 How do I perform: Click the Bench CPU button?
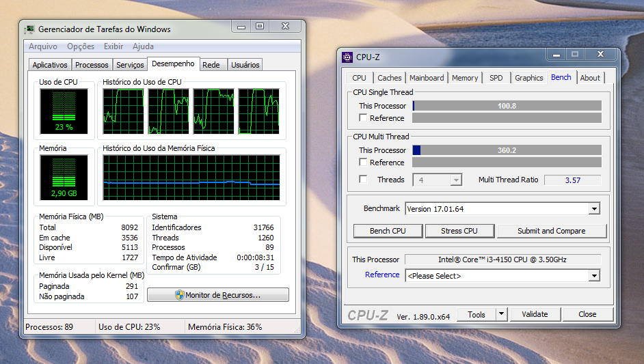coord(388,231)
